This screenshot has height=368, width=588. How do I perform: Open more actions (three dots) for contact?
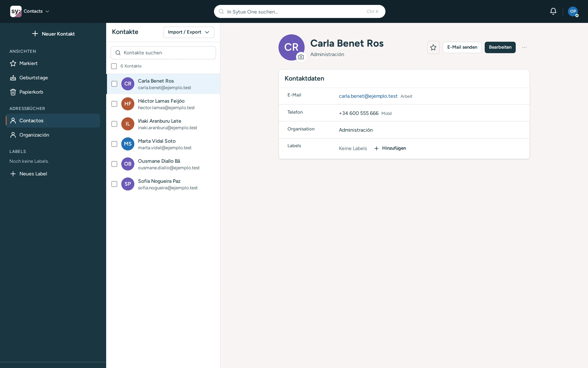click(x=524, y=47)
